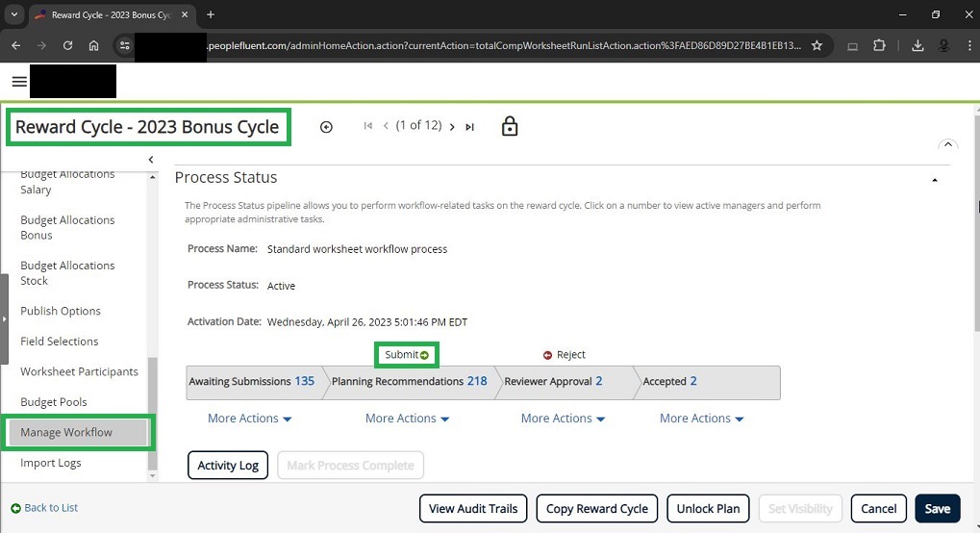Bookmark this page with star icon
The image size is (980, 533).
(817, 45)
